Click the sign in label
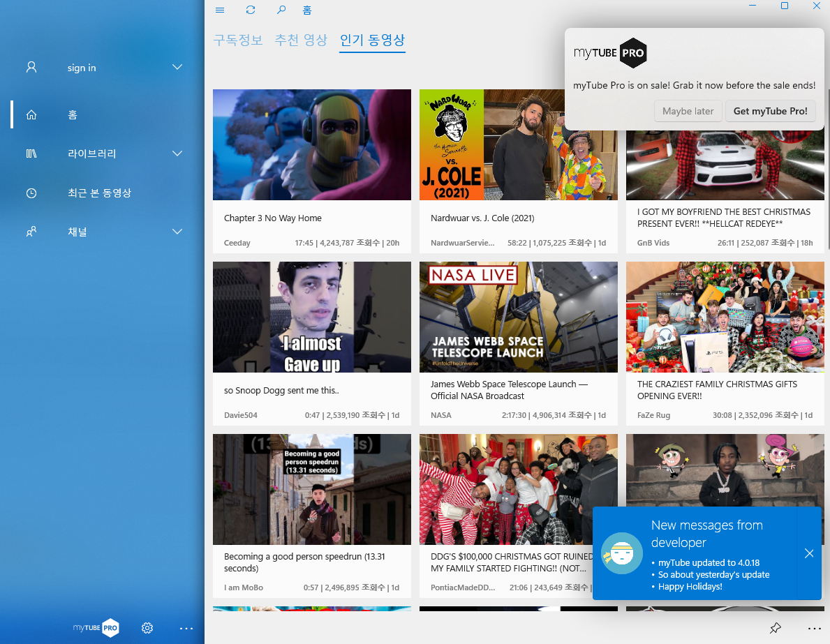 tap(82, 68)
